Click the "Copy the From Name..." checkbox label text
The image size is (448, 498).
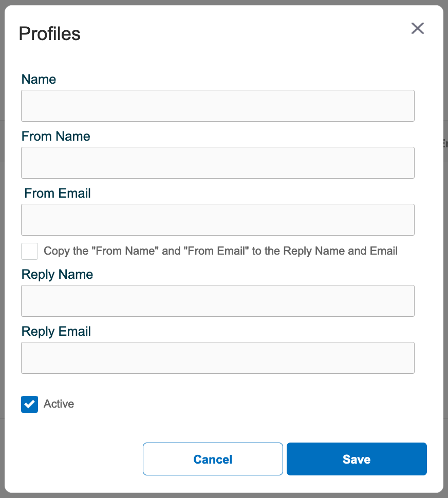pos(220,251)
